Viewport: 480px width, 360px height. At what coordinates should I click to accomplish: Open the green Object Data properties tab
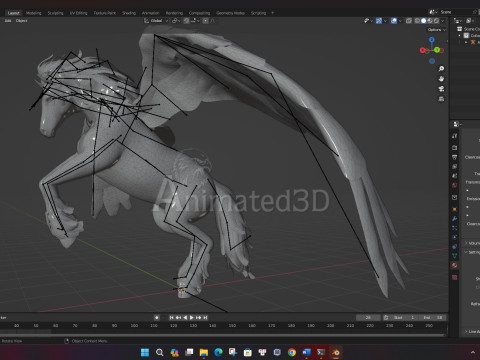click(454, 256)
